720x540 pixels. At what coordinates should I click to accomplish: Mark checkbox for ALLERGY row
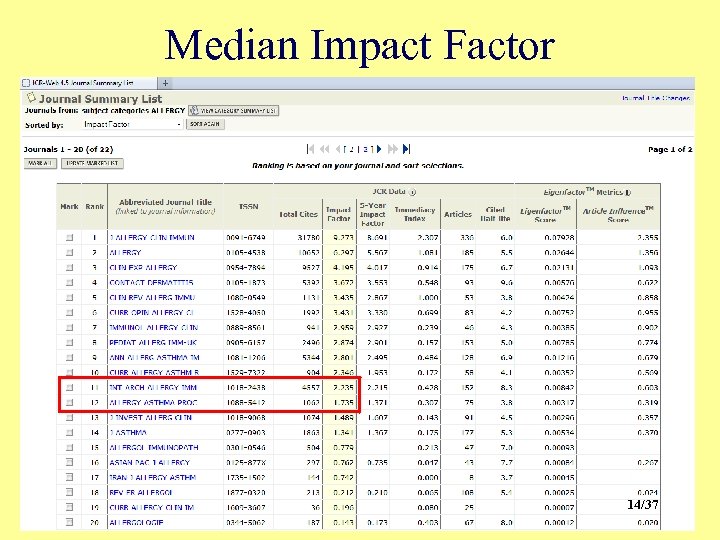tap(69, 253)
